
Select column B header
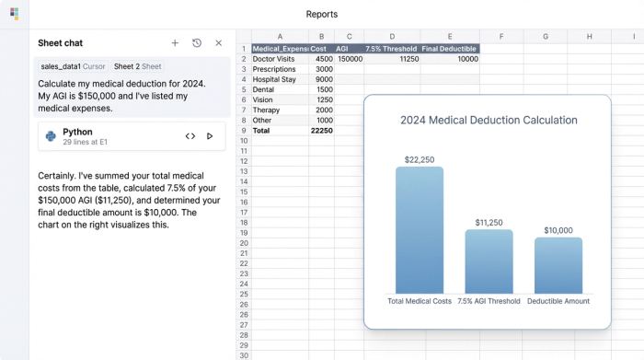coord(322,37)
